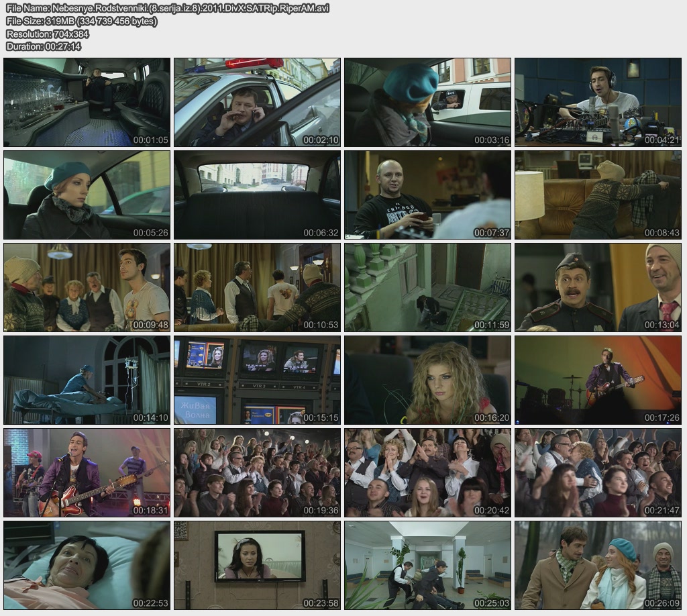The width and height of the screenshot is (687, 616).
Task: Select the hospital bed thumbnail at 00:14:10
Action: pyautogui.click(x=87, y=380)
